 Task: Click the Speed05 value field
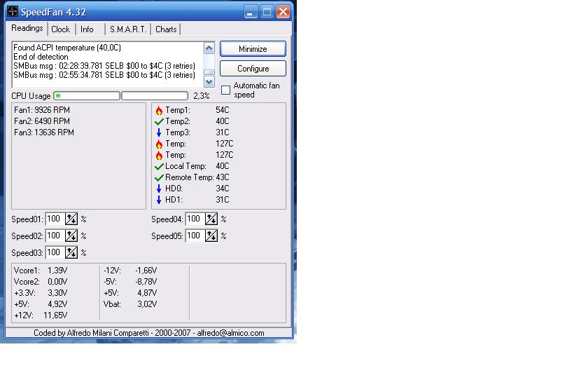195,236
